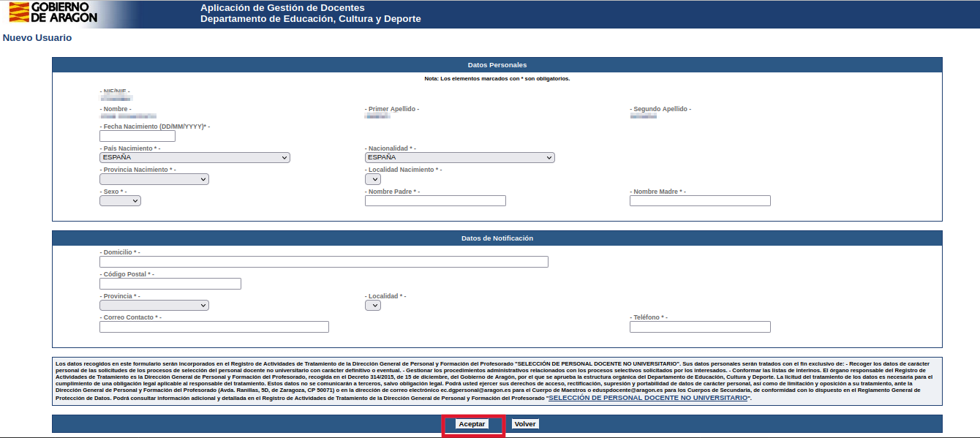The height and width of the screenshot is (438, 980).
Task: Open the Sexo dropdown
Action: pos(120,201)
